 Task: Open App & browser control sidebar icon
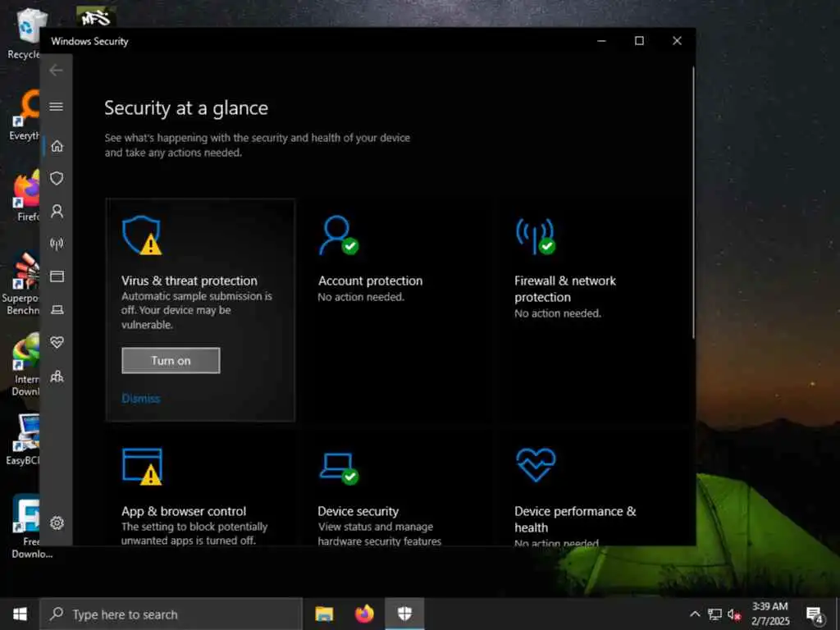[x=57, y=276]
